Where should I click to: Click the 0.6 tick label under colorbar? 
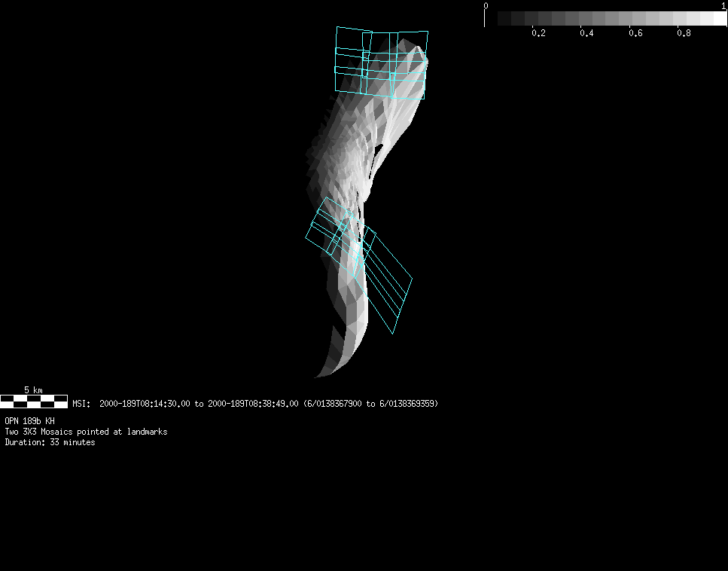point(635,33)
